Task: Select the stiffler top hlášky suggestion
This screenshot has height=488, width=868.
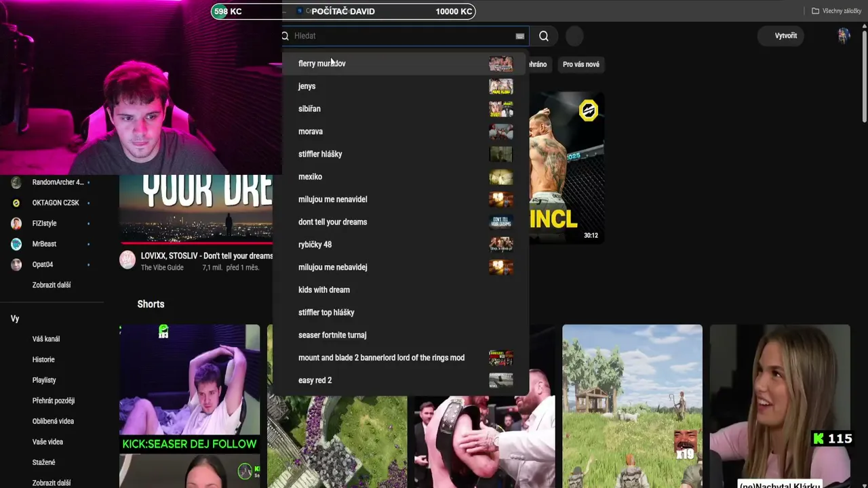Action: coord(401,312)
